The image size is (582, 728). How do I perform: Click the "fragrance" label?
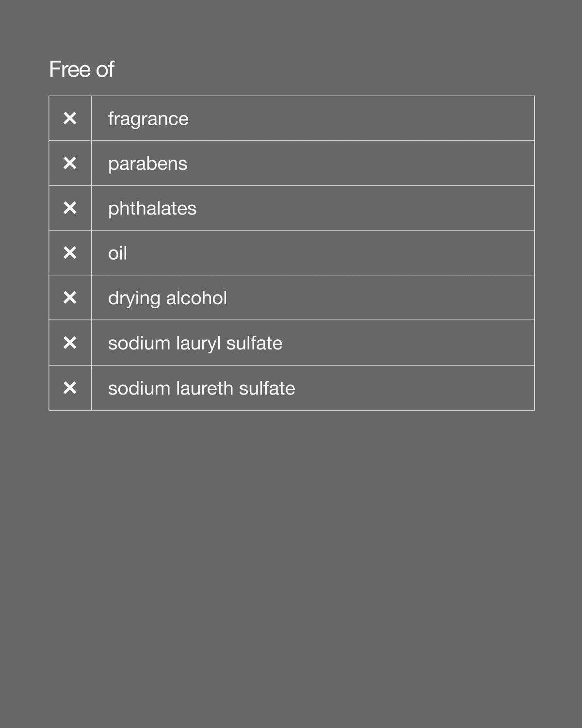[148, 119]
